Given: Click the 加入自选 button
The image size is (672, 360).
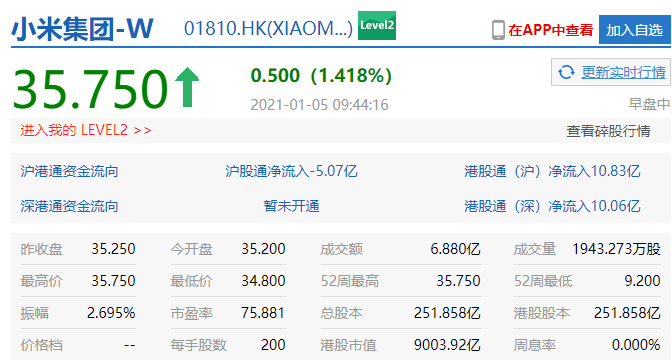Looking at the screenshot, I should coord(634,30).
